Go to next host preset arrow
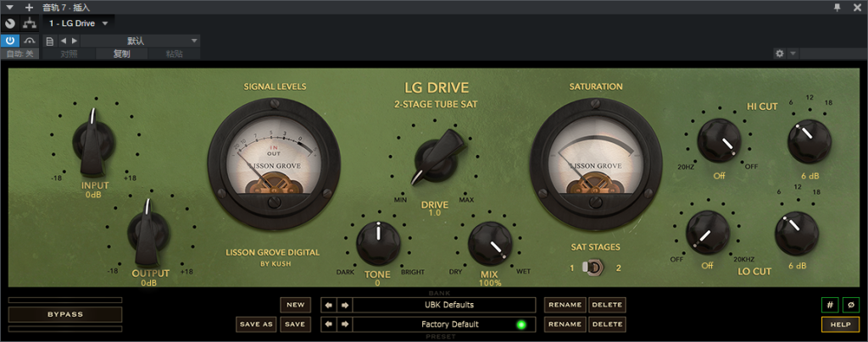Screen dimensions: 868x342 coord(75,41)
